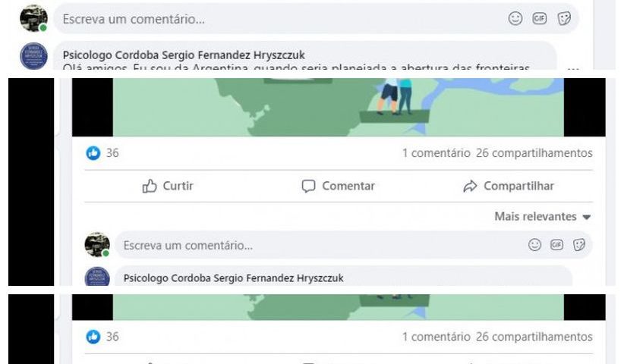Open sticker picker in middle comment box
This screenshot has width=624, height=364.
click(x=579, y=245)
